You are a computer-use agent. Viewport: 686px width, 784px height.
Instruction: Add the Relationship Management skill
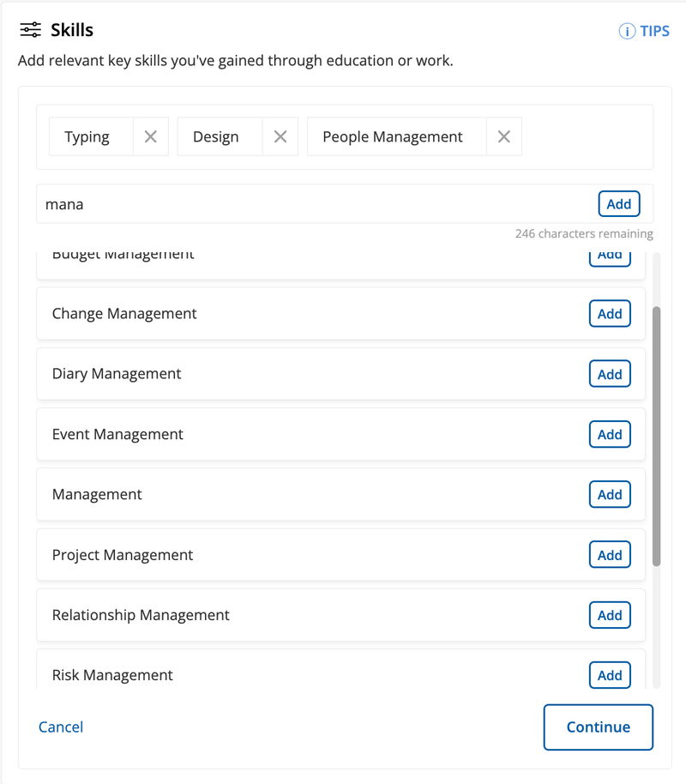[610, 615]
